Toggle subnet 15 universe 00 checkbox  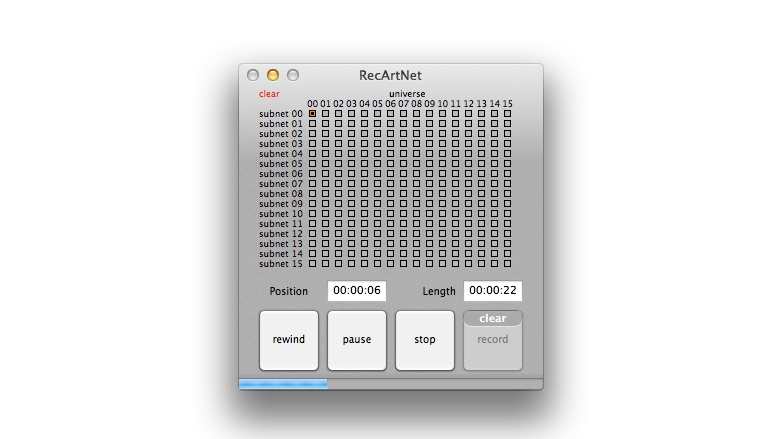tap(312, 264)
